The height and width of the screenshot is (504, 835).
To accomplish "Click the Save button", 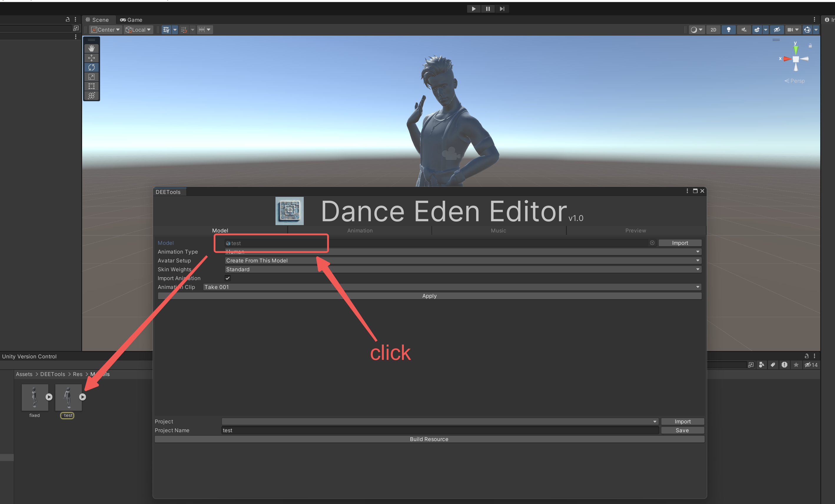I will (x=683, y=430).
